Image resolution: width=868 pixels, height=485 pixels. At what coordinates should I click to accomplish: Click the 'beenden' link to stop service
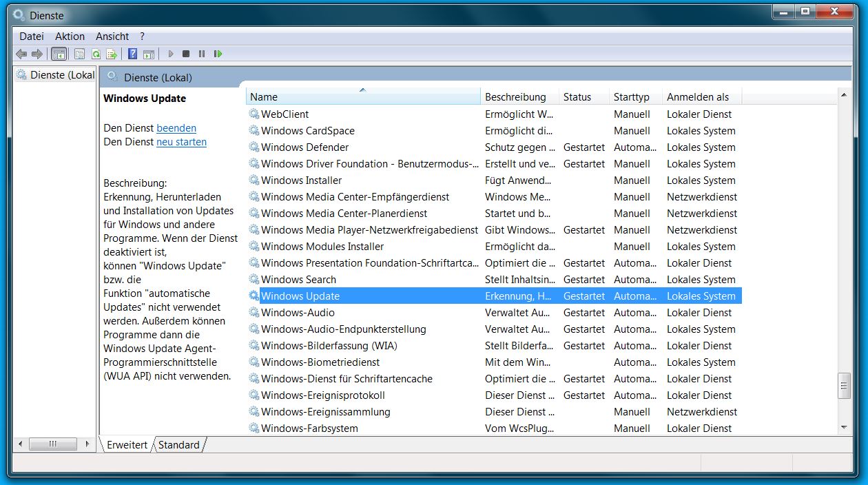tap(176, 128)
